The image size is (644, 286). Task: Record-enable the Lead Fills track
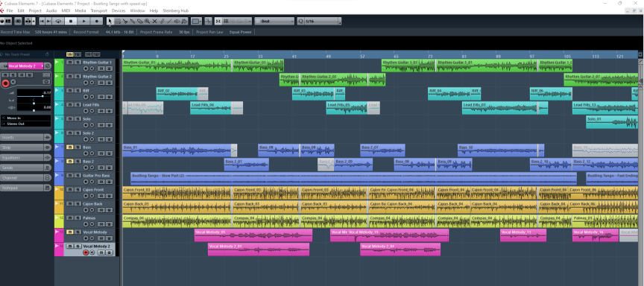(86, 111)
